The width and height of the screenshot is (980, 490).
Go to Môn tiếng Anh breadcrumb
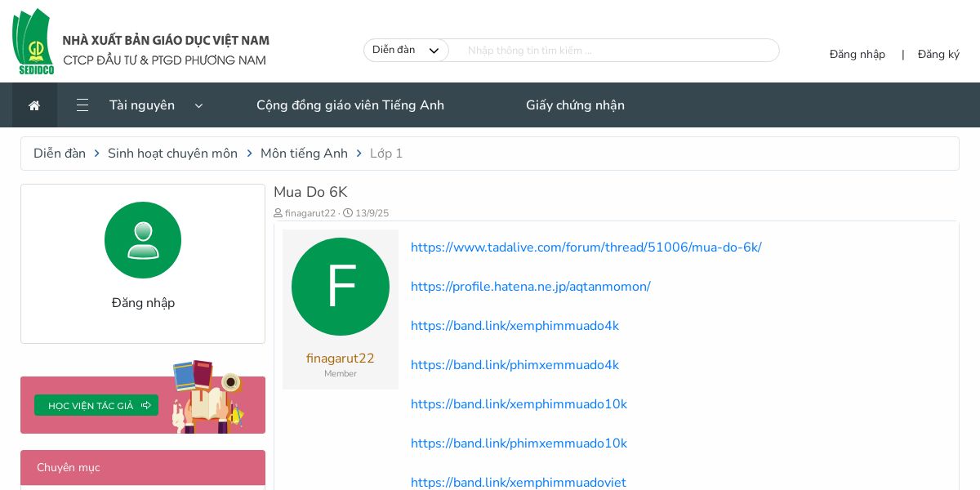(304, 154)
